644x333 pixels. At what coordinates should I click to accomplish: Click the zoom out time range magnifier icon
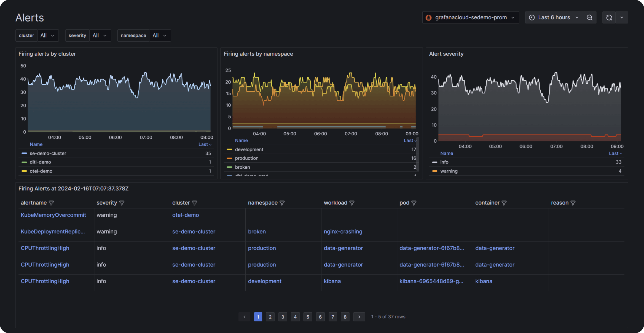pos(590,17)
